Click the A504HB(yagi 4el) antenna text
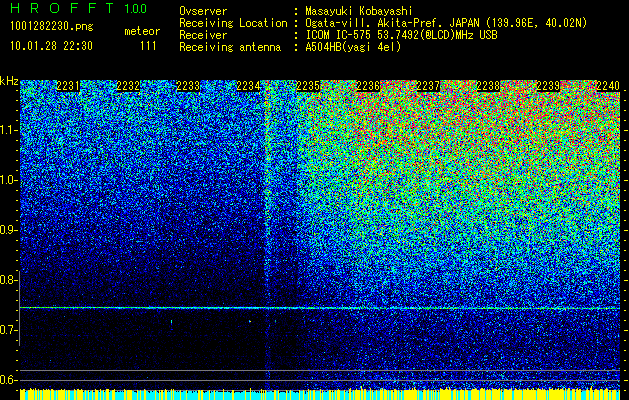The width and height of the screenshot is (629, 400). click(353, 47)
